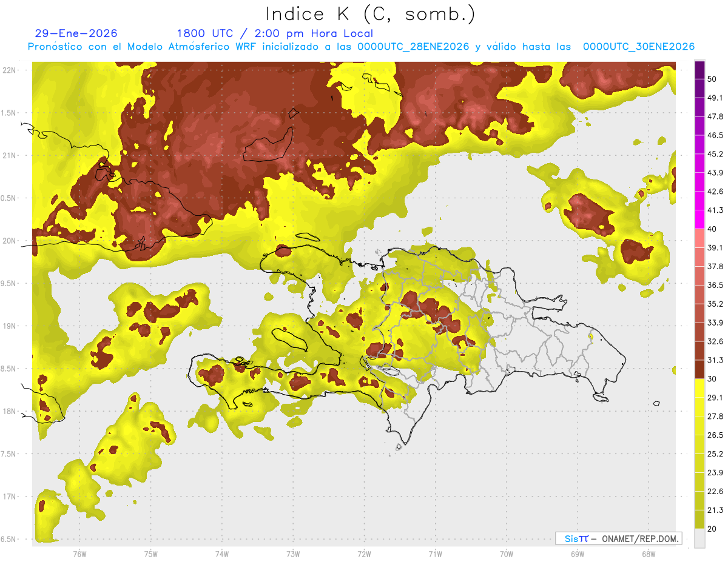This screenshot has height=562, width=728.
Task: Click the "20N" latitude label
Action: pyautogui.click(x=9, y=241)
